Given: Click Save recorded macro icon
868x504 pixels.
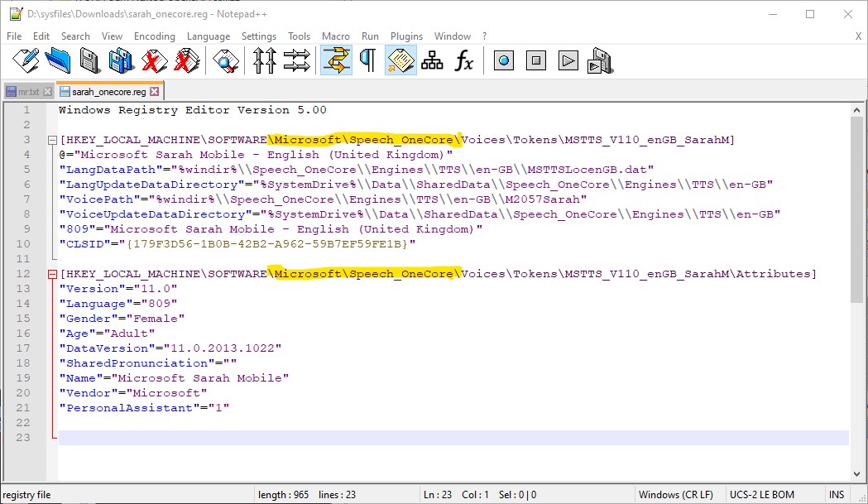Looking at the screenshot, I should (x=600, y=60).
